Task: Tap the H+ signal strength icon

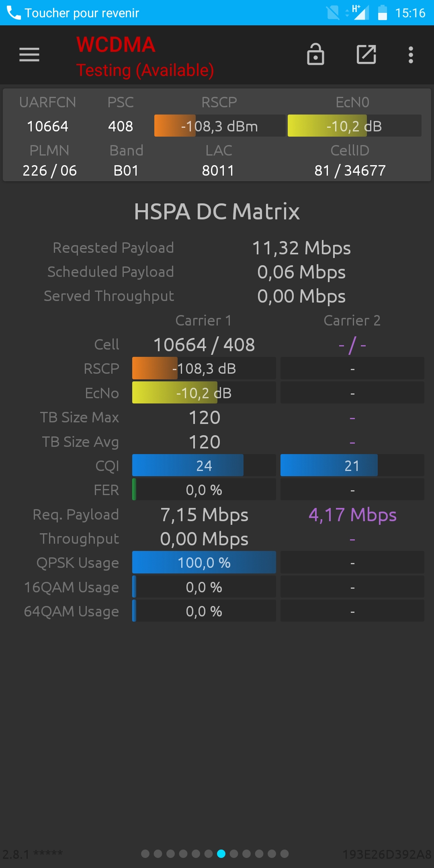Action: (x=359, y=12)
